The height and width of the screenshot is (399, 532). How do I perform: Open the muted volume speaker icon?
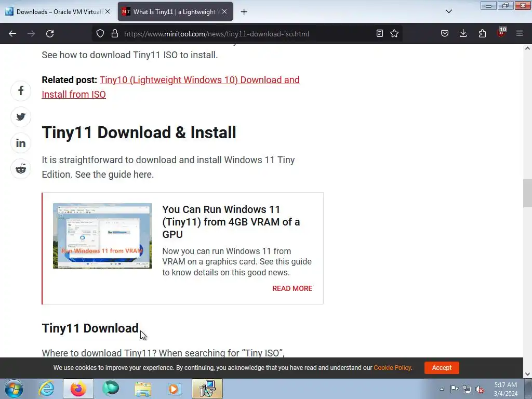pos(480,389)
